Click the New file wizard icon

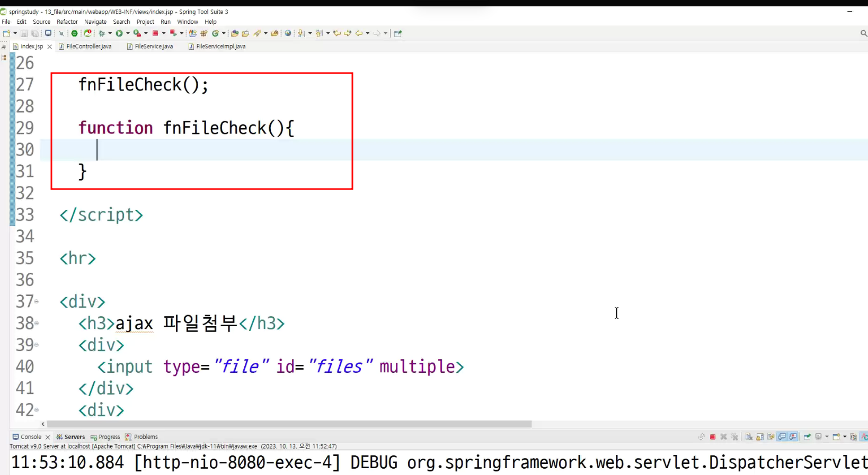[x=6, y=33]
